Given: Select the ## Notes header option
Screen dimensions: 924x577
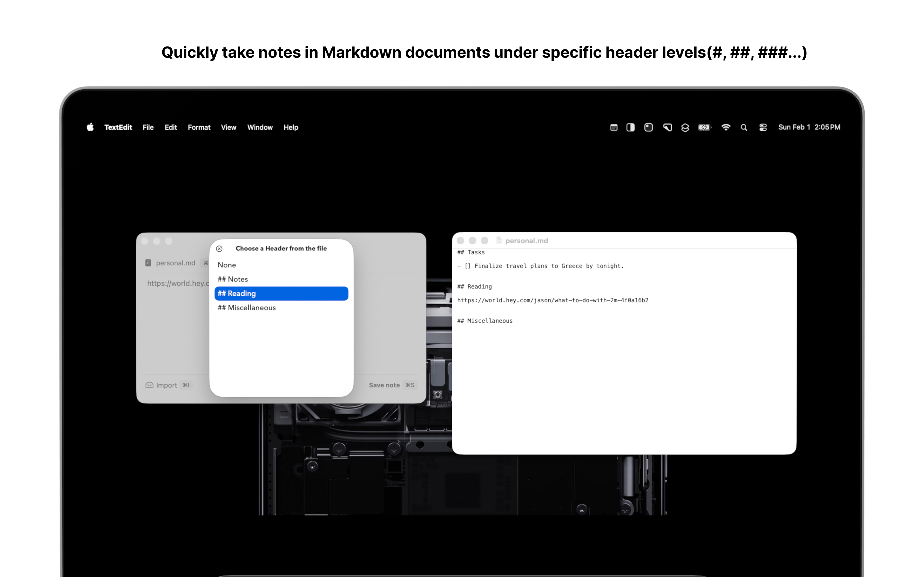Looking at the screenshot, I should 232,279.
